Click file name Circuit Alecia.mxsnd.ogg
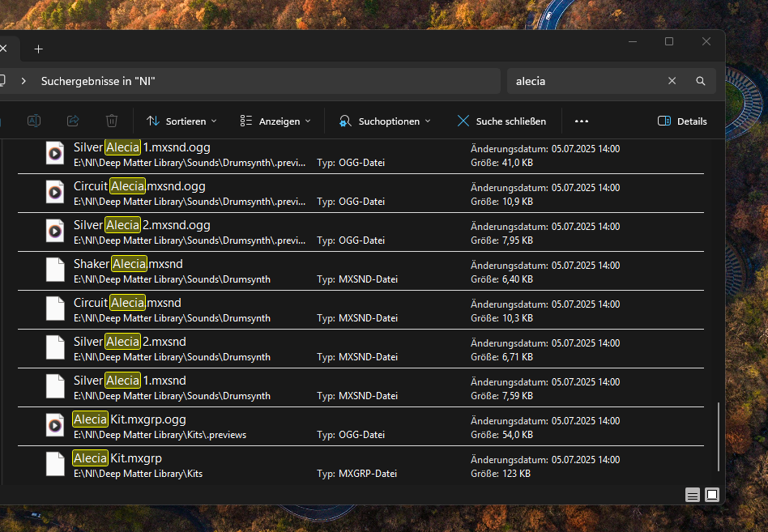 coord(139,186)
